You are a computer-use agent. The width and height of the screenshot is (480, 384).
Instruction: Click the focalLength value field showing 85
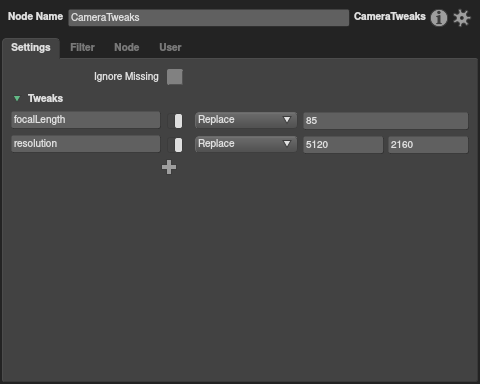click(x=386, y=121)
